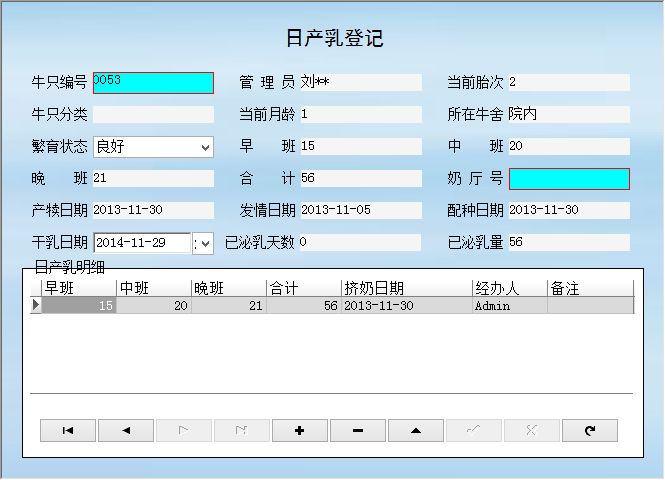Click the 挤奶日期 column header
The width and height of the screenshot is (665, 480).
pos(405,288)
